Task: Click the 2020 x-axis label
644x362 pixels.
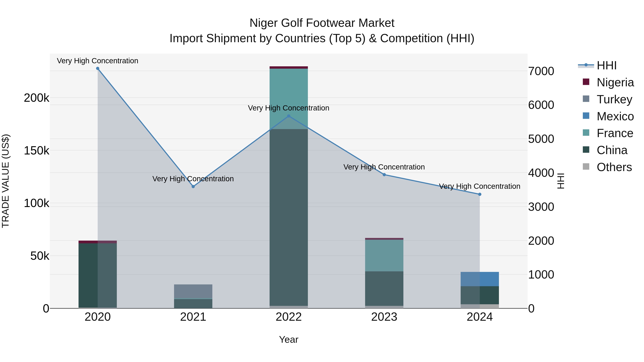Action: point(98,317)
